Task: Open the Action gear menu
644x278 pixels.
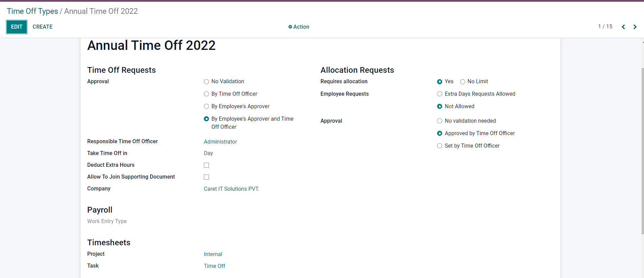Action: 299,27
